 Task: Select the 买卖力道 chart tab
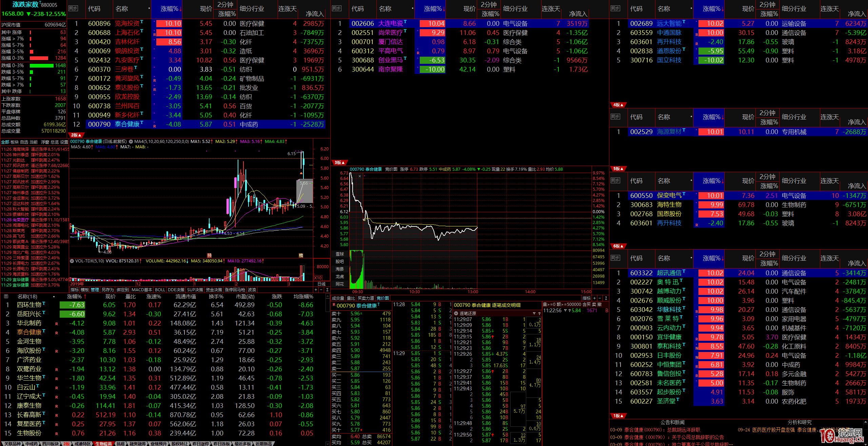click(x=366, y=298)
